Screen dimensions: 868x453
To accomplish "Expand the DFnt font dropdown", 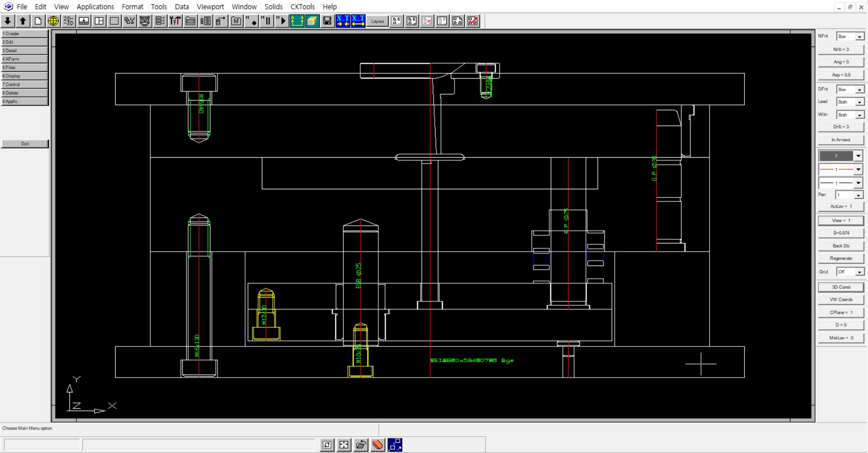I will 859,89.
